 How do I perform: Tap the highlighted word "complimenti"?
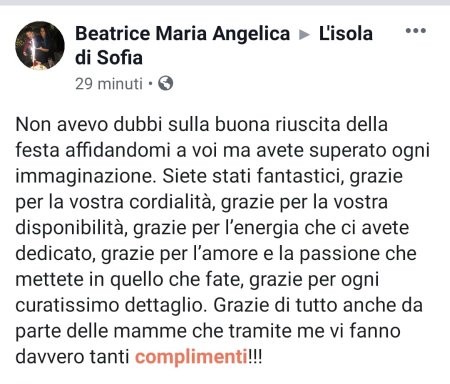click(x=191, y=358)
